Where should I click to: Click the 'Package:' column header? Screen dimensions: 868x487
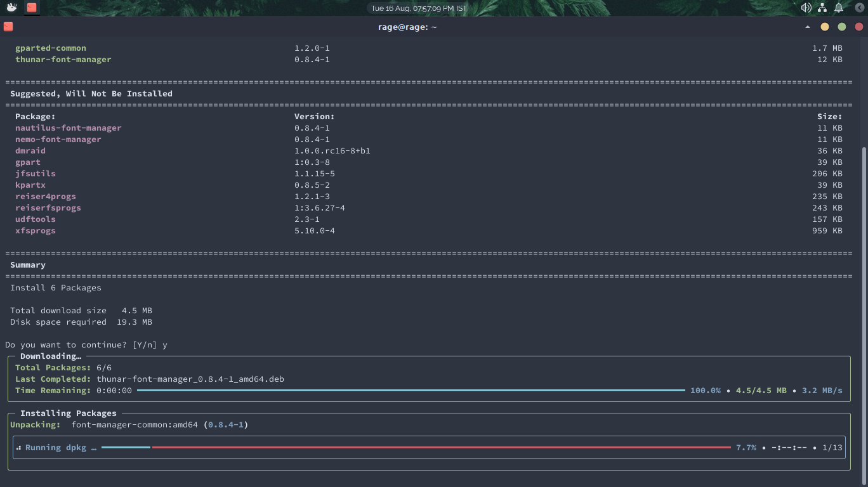click(36, 117)
